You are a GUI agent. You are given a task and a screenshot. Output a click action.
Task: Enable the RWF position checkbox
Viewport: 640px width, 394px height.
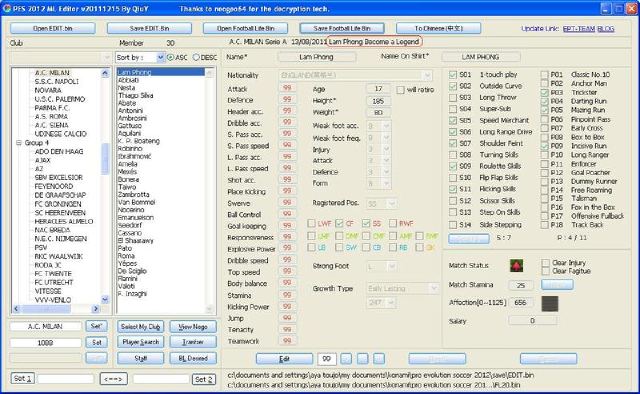(393, 223)
